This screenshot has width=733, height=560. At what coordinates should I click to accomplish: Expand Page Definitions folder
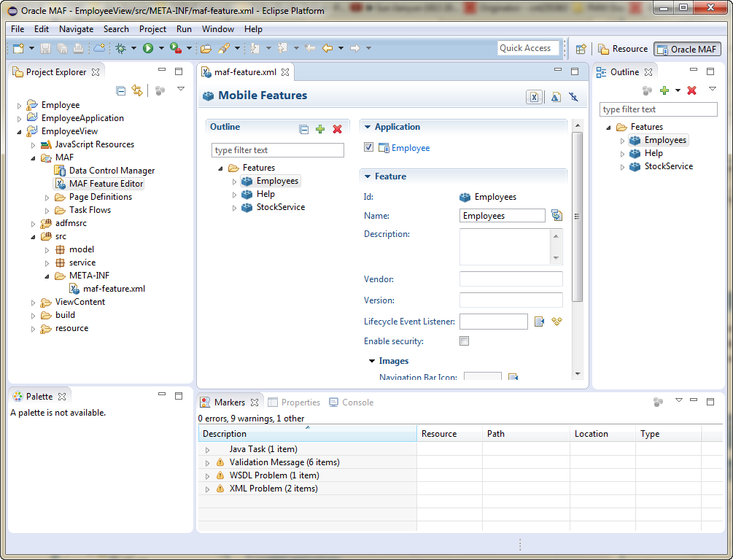pyautogui.click(x=47, y=198)
